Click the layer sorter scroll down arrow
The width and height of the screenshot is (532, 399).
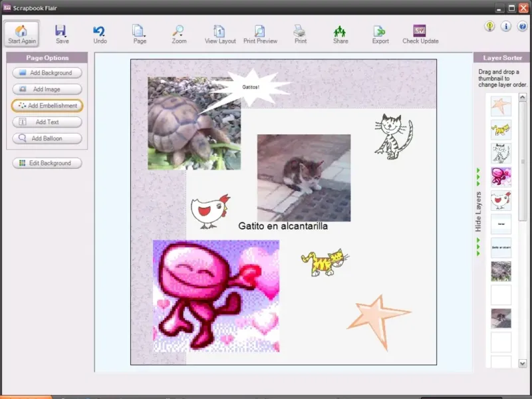(x=523, y=363)
